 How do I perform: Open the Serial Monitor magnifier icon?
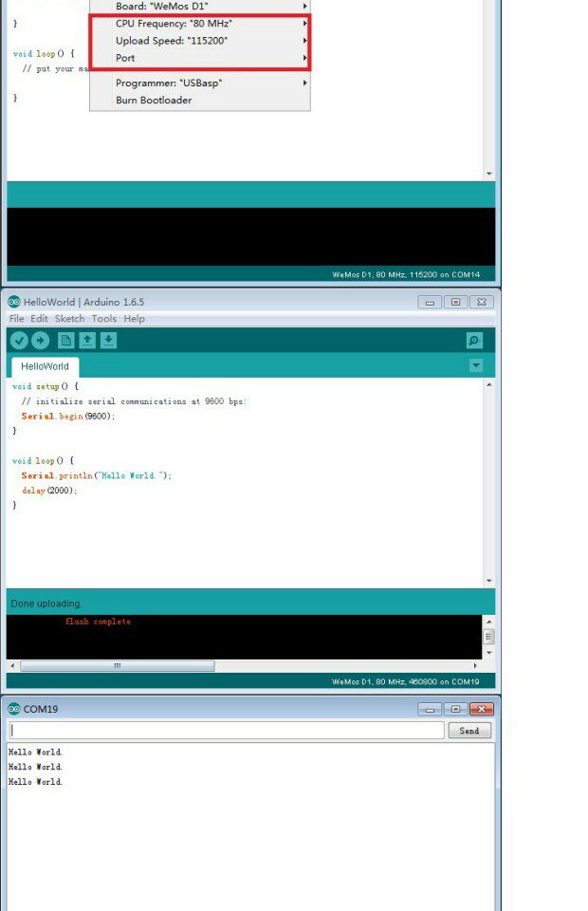coord(474,341)
